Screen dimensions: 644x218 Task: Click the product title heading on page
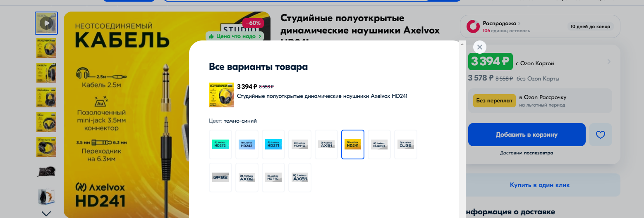360,27
